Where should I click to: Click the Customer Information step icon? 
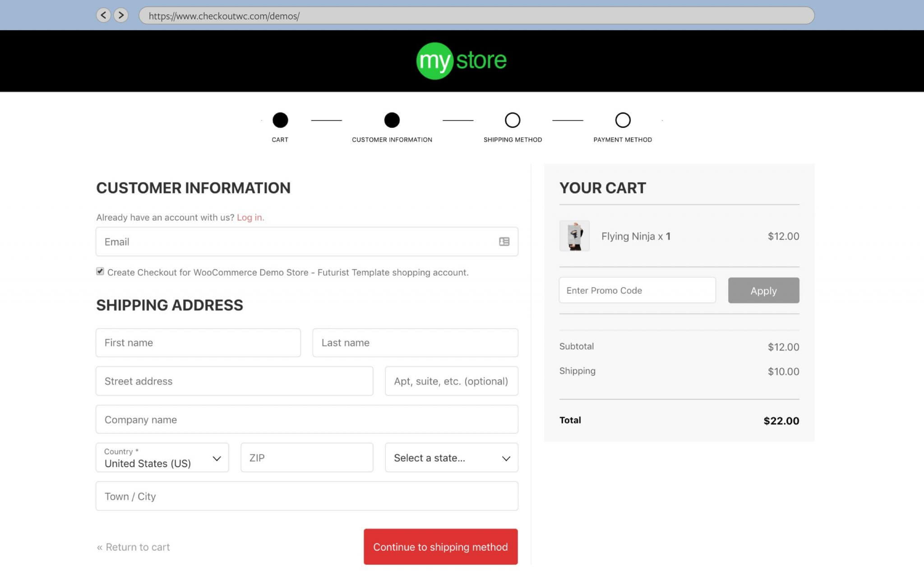(x=391, y=120)
